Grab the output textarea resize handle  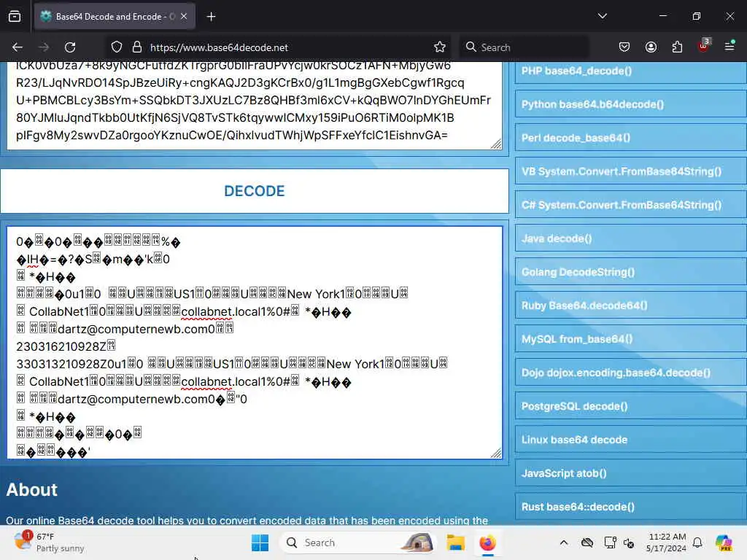[x=496, y=453]
